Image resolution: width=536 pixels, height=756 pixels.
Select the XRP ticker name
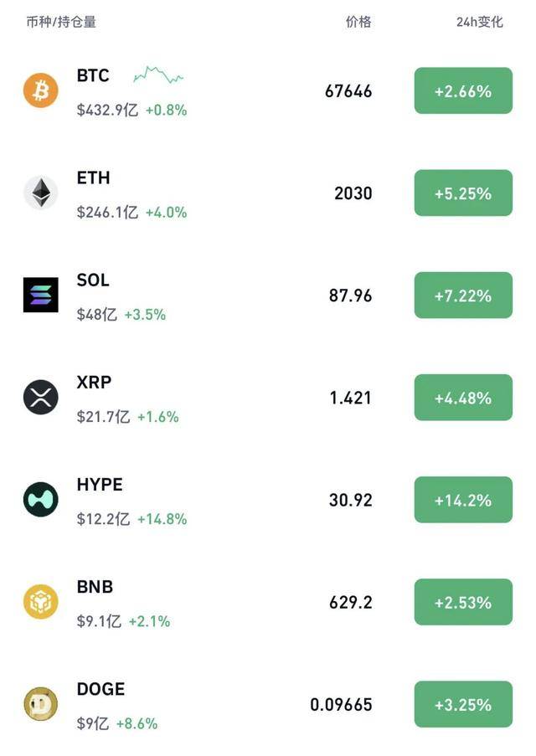point(94,383)
